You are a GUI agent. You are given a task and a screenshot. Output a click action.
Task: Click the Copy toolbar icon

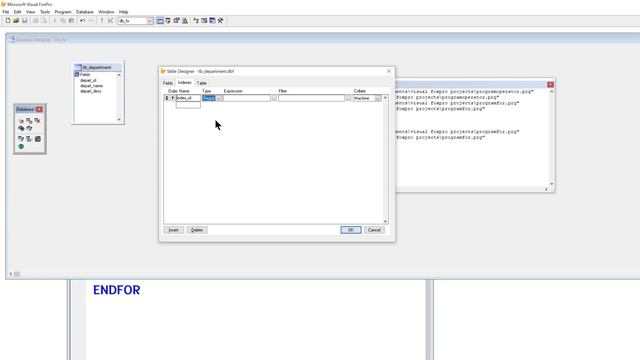tap(63, 20)
